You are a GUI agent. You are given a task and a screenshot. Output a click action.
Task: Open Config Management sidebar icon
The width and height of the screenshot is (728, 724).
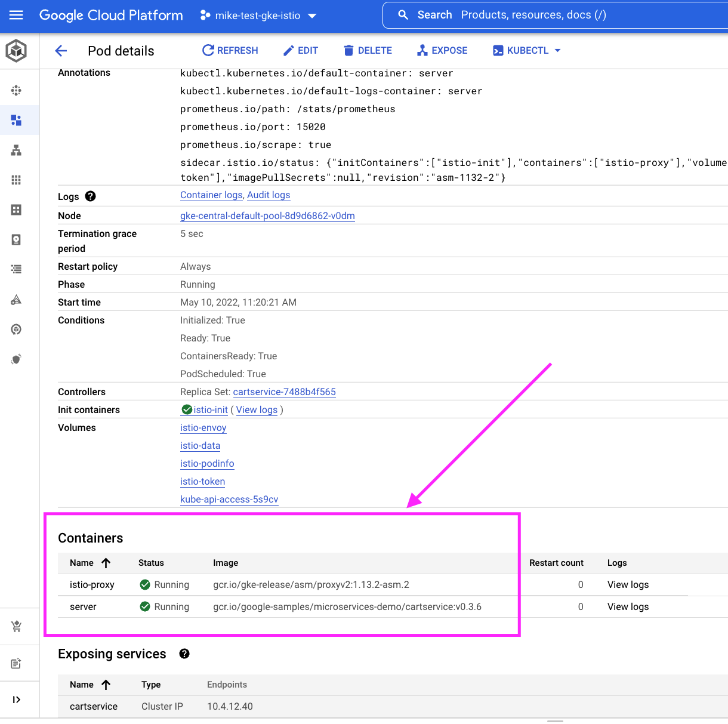click(x=16, y=329)
